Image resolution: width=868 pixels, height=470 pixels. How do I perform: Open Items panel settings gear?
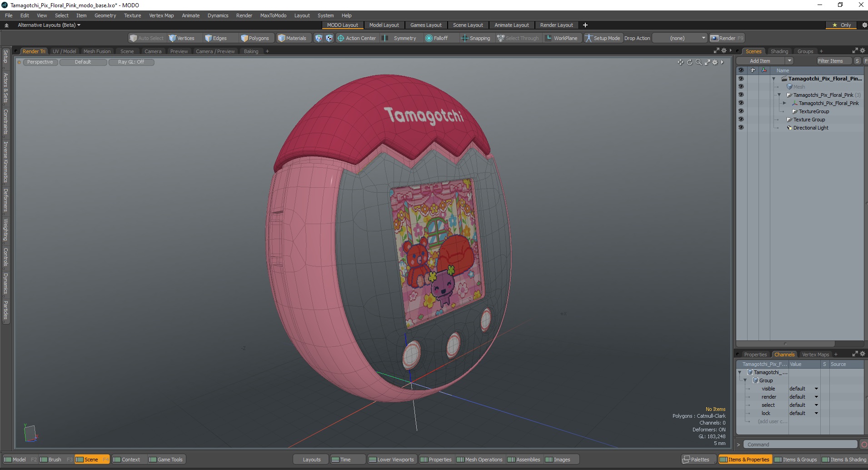[x=863, y=51]
